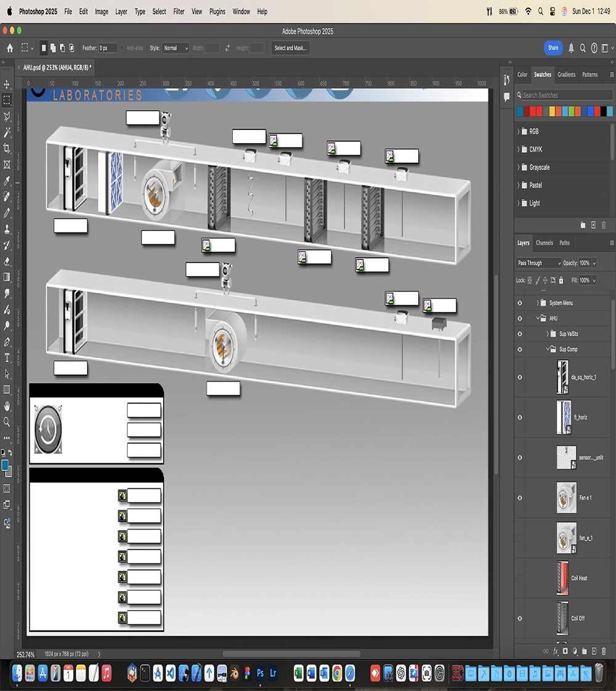Select the Crop tool
Screen dimensions: 616x691
click(7, 149)
